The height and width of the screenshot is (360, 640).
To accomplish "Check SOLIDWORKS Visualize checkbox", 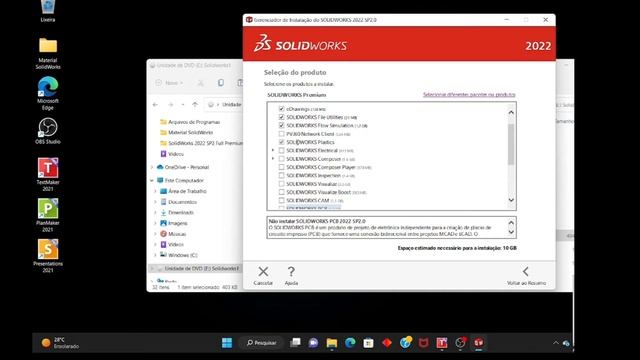I will click(x=281, y=184).
